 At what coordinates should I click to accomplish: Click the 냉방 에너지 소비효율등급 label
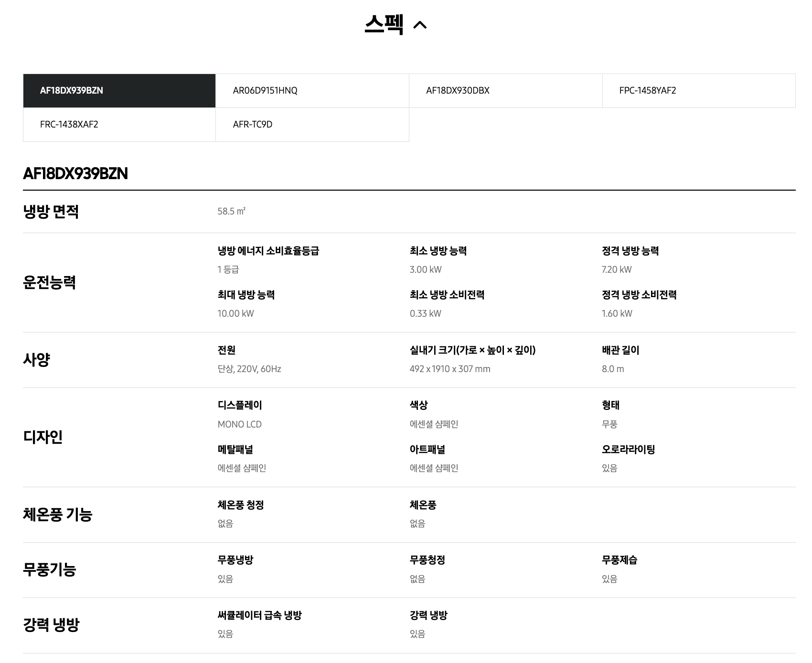268,251
